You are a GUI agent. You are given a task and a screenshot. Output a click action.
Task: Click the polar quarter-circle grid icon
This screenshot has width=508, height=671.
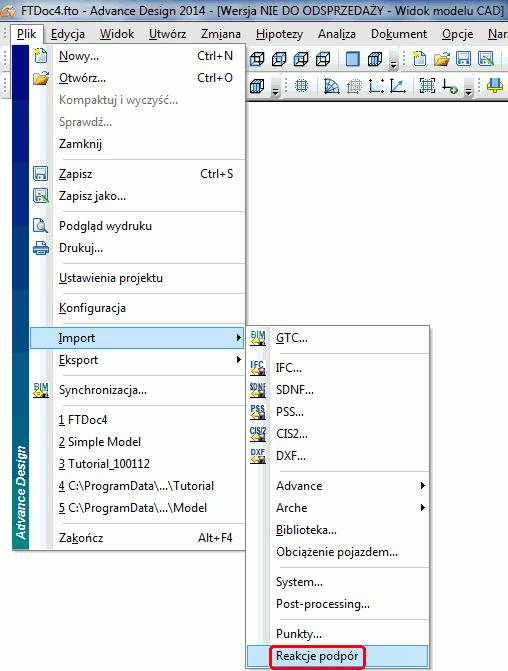point(331,86)
